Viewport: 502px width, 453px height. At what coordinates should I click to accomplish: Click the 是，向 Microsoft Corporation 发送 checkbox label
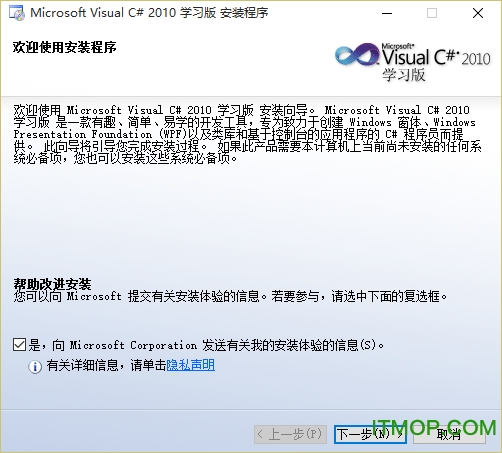(206, 345)
